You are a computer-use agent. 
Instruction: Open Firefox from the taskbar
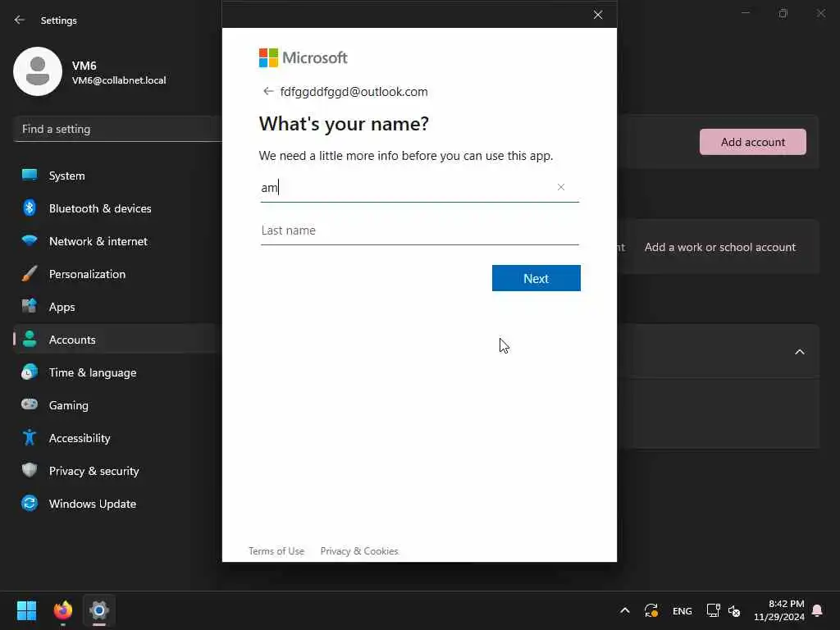tap(63, 610)
